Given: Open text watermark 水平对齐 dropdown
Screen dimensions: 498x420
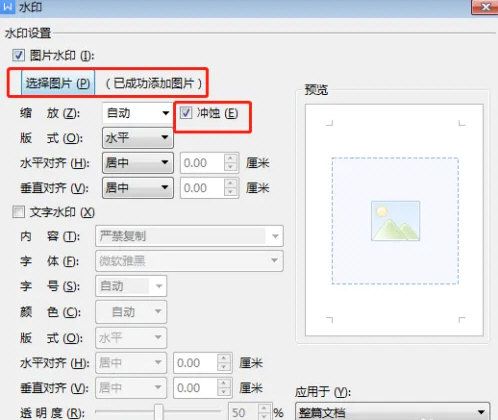Looking at the screenshot, I should click(131, 362).
